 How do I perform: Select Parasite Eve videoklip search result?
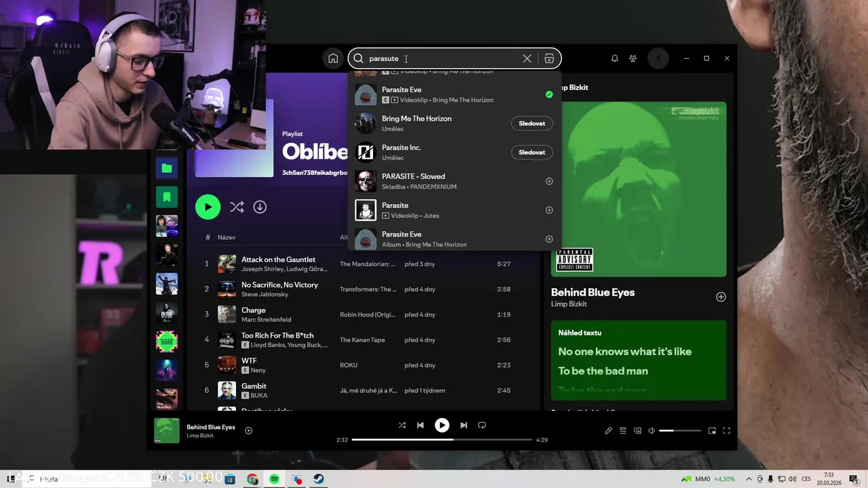[454, 94]
